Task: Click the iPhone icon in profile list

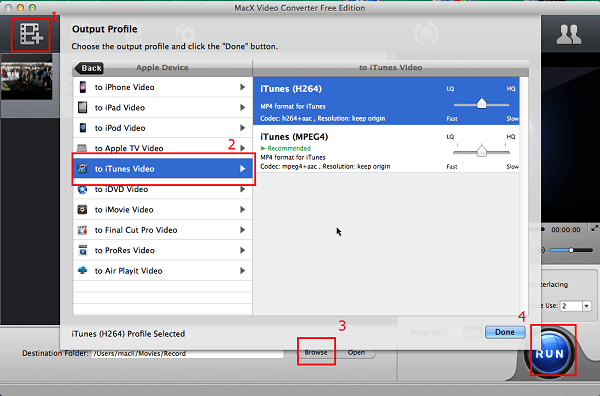Action: (83, 87)
